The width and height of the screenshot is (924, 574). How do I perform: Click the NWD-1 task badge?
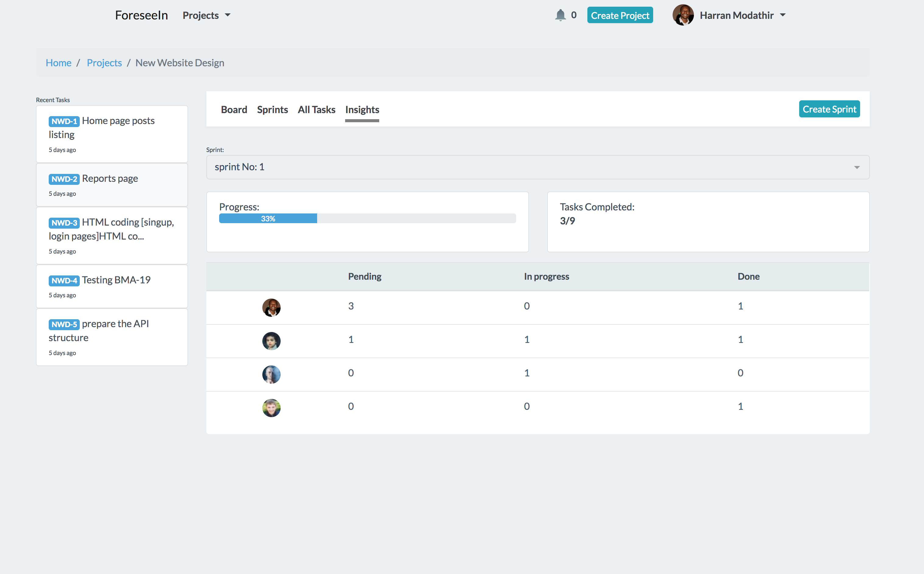64,121
